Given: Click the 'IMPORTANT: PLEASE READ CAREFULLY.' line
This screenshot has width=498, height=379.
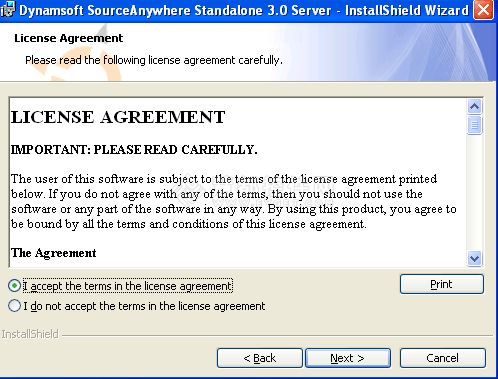Looking at the screenshot, I should click(x=134, y=150).
